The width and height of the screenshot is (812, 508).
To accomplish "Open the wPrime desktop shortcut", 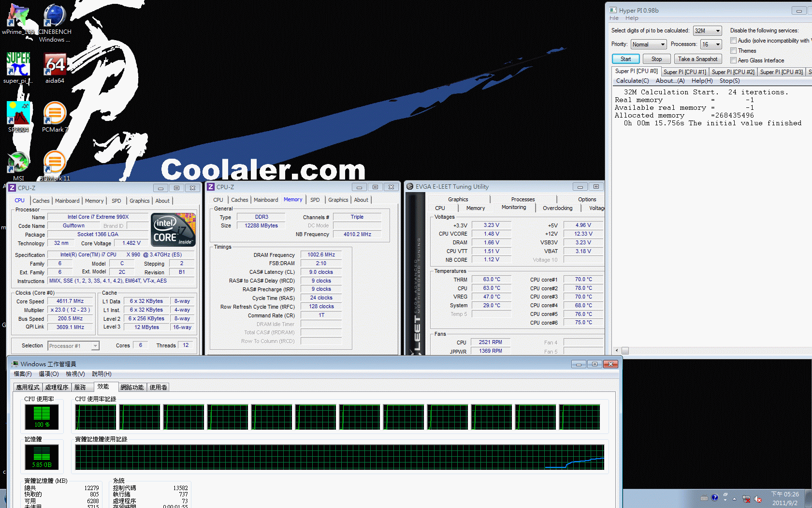I will 18,19.
